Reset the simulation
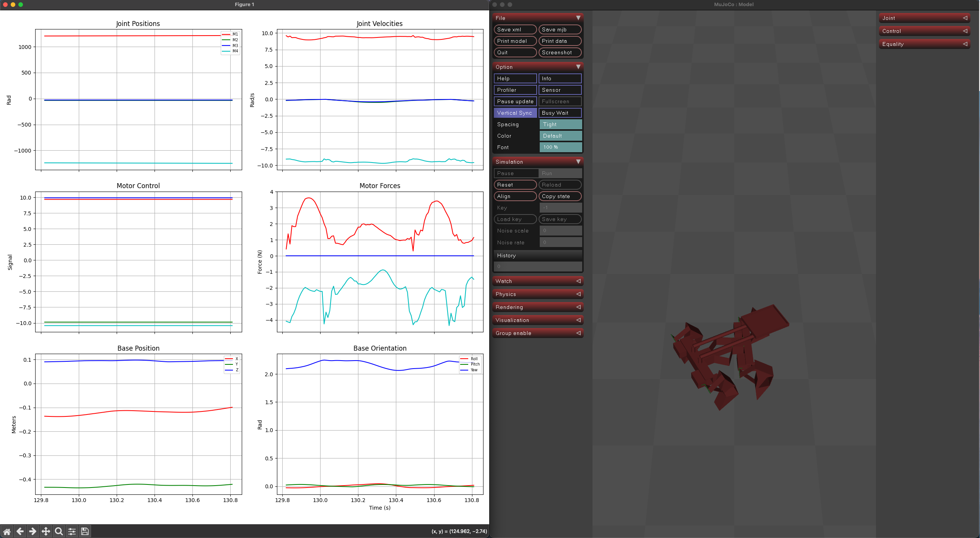This screenshot has height=538, width=980. coord(514,184)
